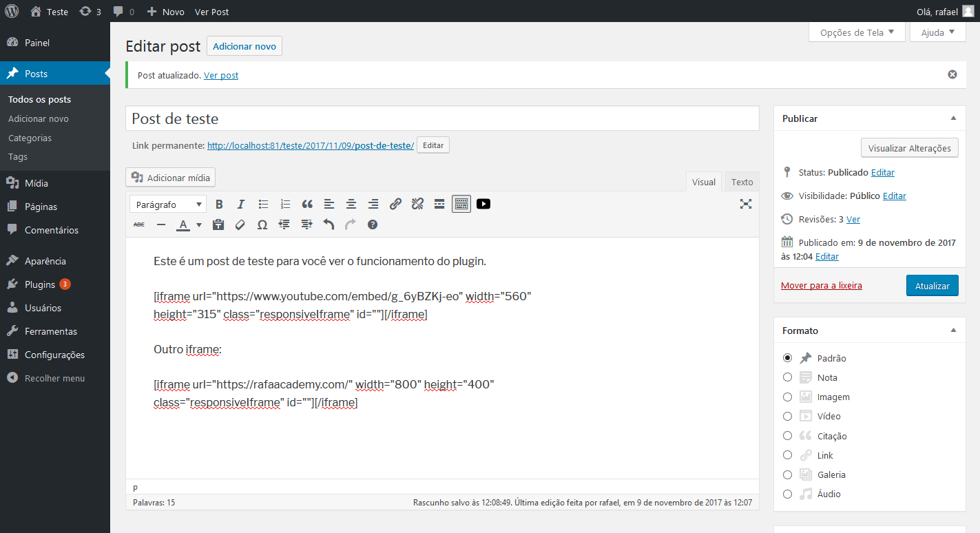Enter distraction-free fullscreen writing mode
980x533 pixels.
coord(745,204)
